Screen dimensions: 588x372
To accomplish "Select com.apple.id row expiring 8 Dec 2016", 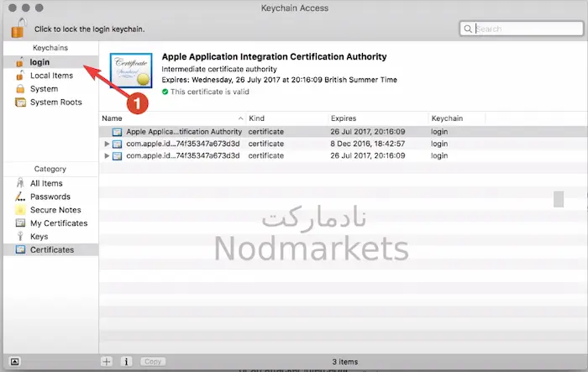I will pos(343,144).
